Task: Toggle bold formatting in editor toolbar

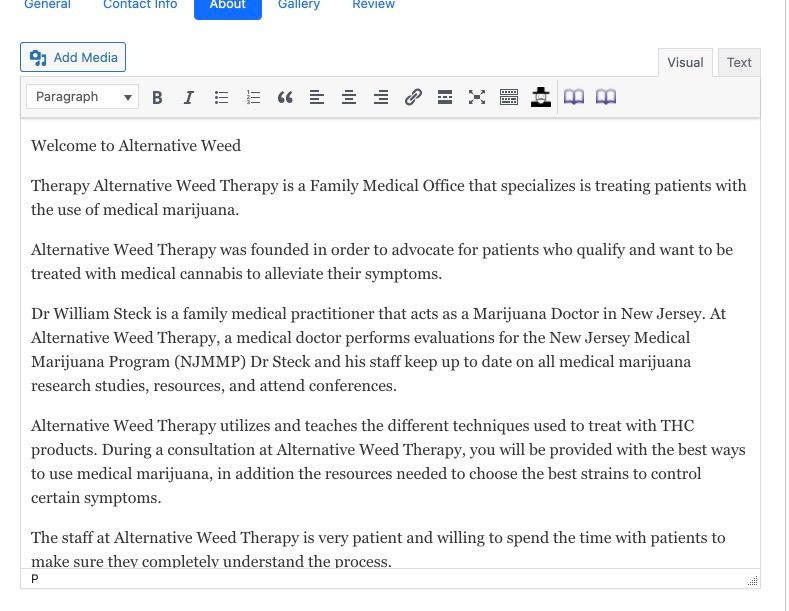Action: (x=157, y=97)
